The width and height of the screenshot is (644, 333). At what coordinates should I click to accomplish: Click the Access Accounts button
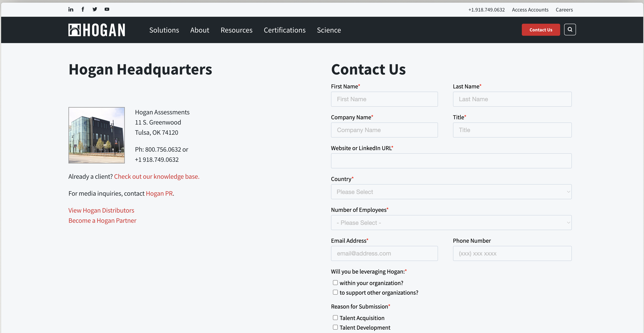tap(530, 9)
